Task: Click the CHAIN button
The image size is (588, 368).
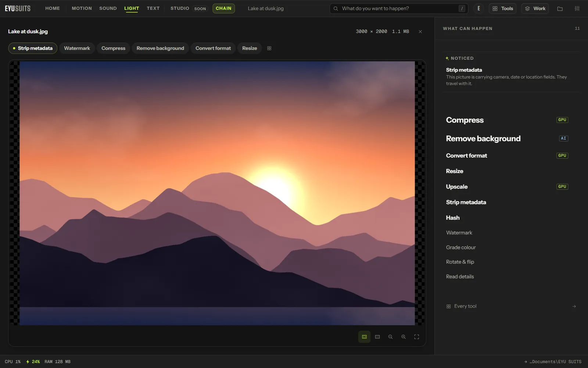Action: tap(223, 8)
